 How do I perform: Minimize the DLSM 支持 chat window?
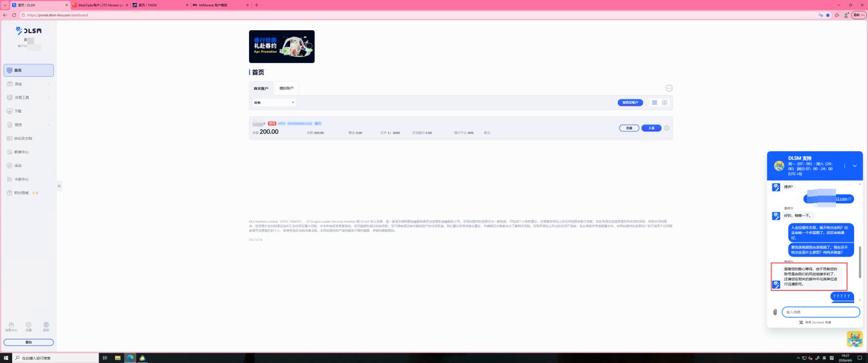click(855, 166)
